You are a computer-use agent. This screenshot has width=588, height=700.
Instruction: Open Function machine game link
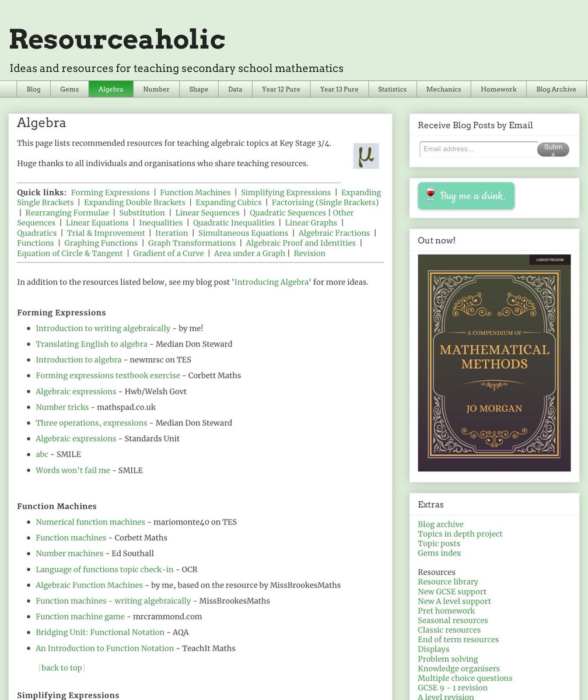coord(80,617)
